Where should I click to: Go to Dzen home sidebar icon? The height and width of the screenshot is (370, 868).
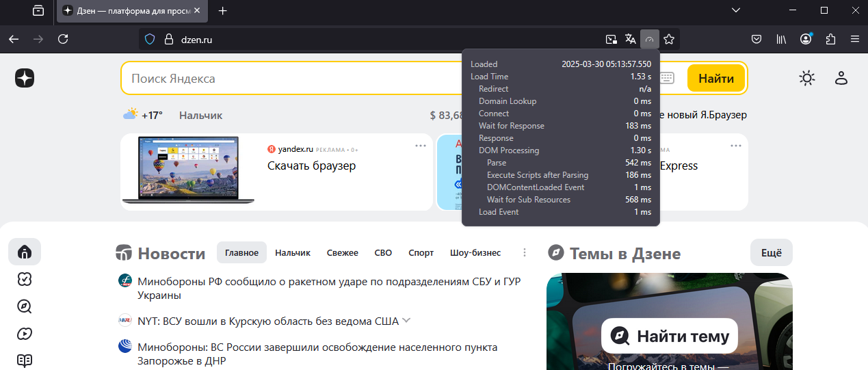coord(25,252)
